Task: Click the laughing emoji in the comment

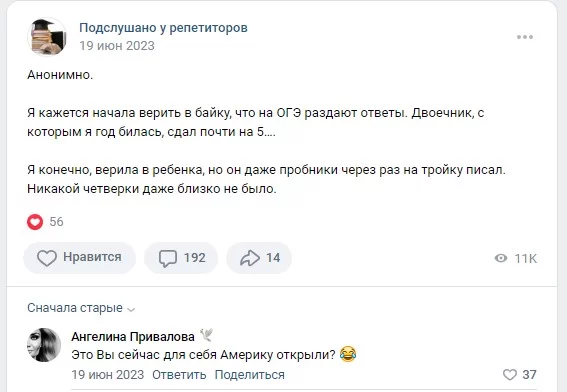Action: pyautogui.click(x=348, y=354)
